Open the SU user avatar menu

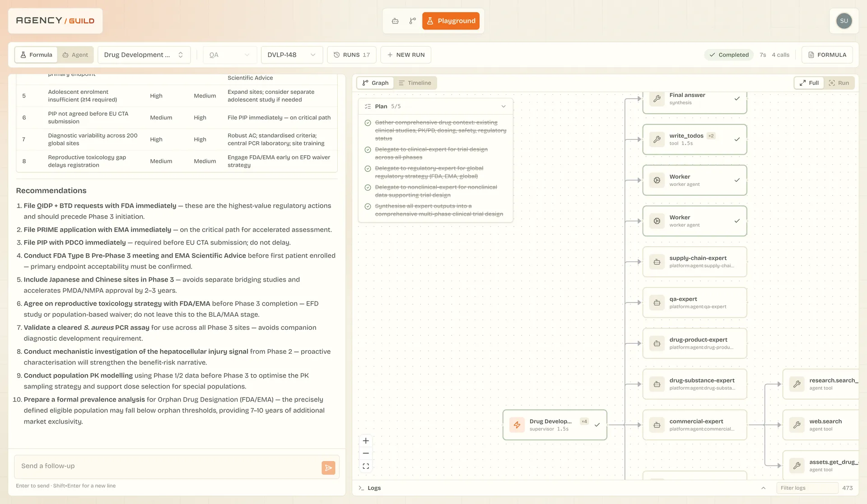[x=844, y=21]
